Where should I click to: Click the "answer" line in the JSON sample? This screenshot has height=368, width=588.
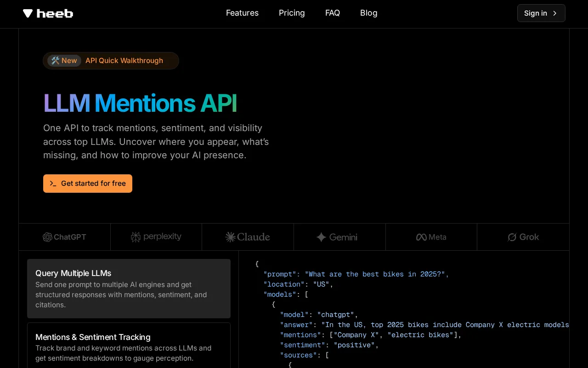(424, 325)
